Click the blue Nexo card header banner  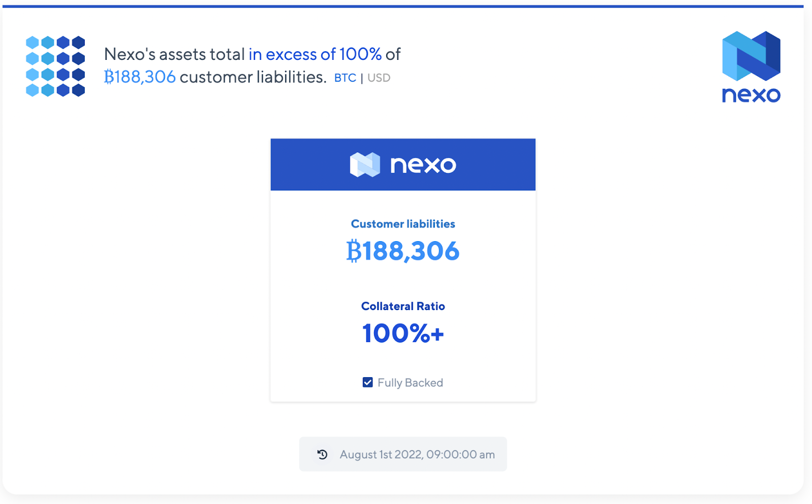(x=487, y=164)
